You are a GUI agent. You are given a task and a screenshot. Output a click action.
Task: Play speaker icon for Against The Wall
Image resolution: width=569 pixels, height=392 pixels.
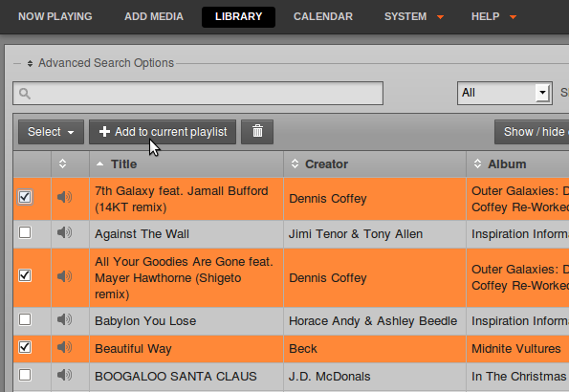(65, 232)
